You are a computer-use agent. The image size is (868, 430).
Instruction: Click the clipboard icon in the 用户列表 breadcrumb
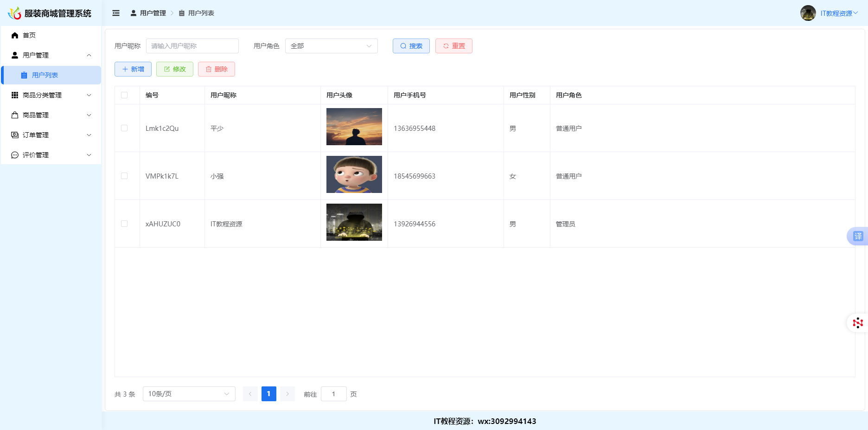pyautogui.click(x=182, y=13)
